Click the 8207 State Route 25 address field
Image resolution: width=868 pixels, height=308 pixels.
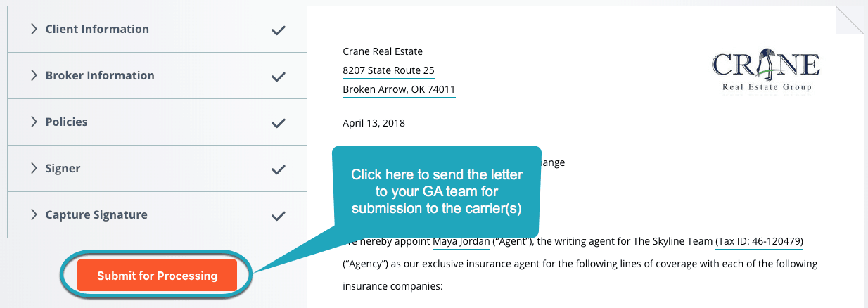(x=388, y=70)
